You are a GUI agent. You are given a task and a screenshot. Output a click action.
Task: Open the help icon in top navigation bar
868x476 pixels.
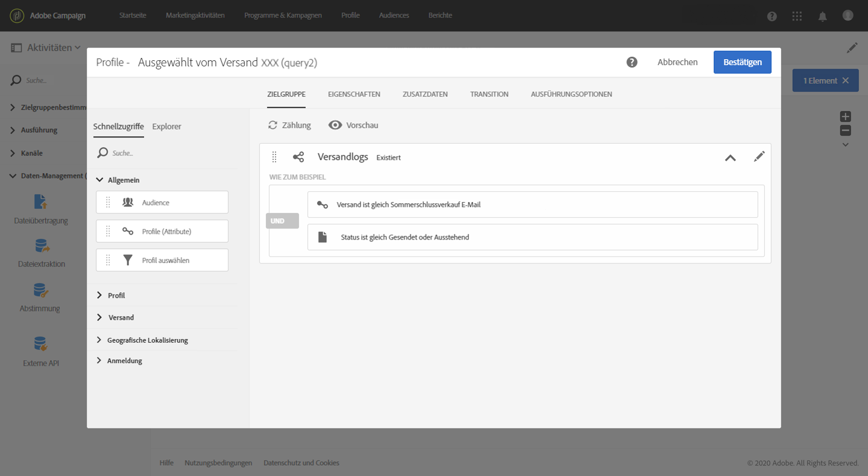tap(772, 16)
